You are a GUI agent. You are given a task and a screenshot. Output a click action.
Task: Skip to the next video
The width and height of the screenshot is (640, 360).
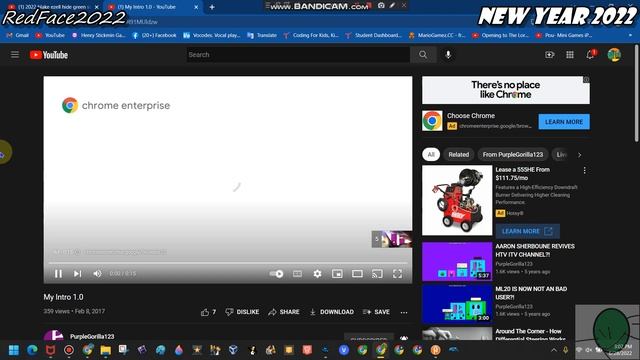coord(77,273)
